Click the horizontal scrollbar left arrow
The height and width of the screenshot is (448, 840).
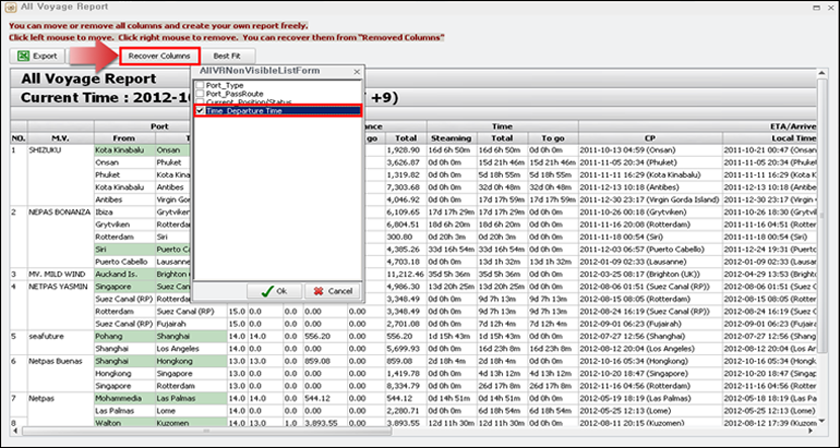16,430
